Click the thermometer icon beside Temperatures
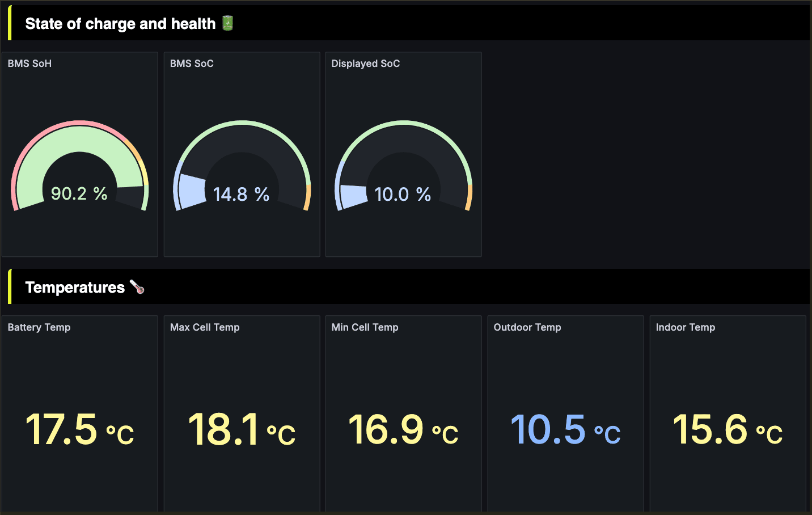Screen dimensions: 812x515 point(137,287)
